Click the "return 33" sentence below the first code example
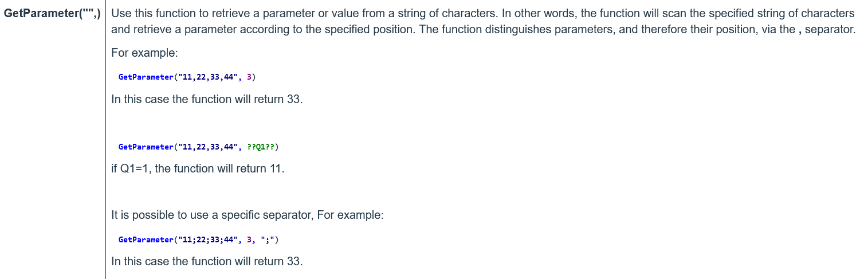This screenshot has height=279, width=868. (206, 99)
